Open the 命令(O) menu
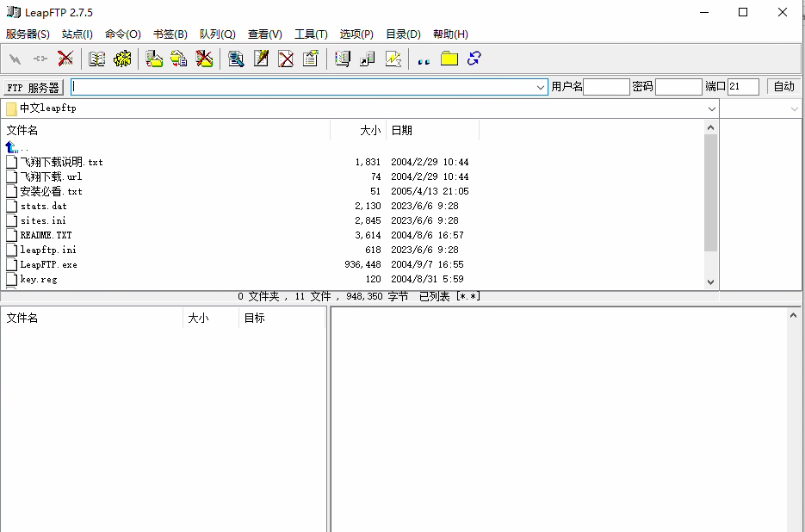The width and height of the screenshot is (805, 532). pos(123,34)
